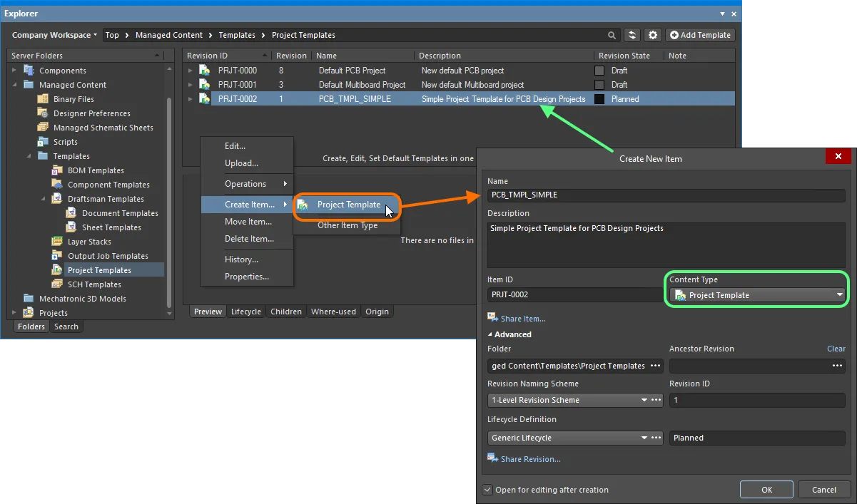Switch to the Children tab
This screenshot has height=504, width=857.
286,312
